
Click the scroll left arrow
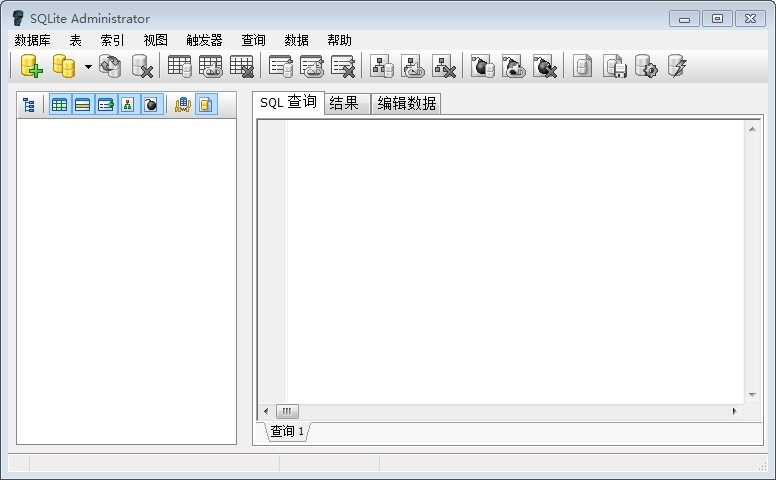[266, 411]
